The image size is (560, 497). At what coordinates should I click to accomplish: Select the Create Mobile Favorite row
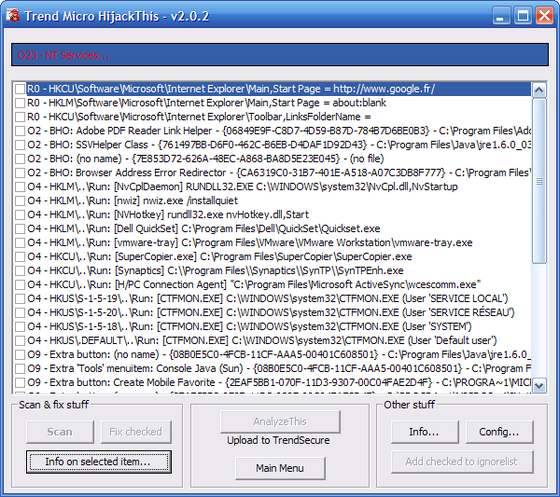click(x=279, y=382)
